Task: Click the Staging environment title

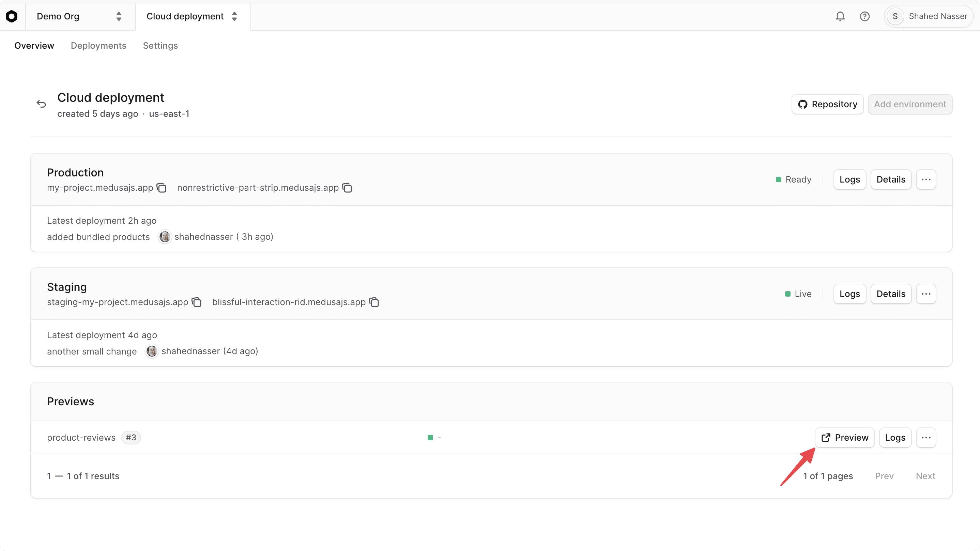Action: [67, 287]
